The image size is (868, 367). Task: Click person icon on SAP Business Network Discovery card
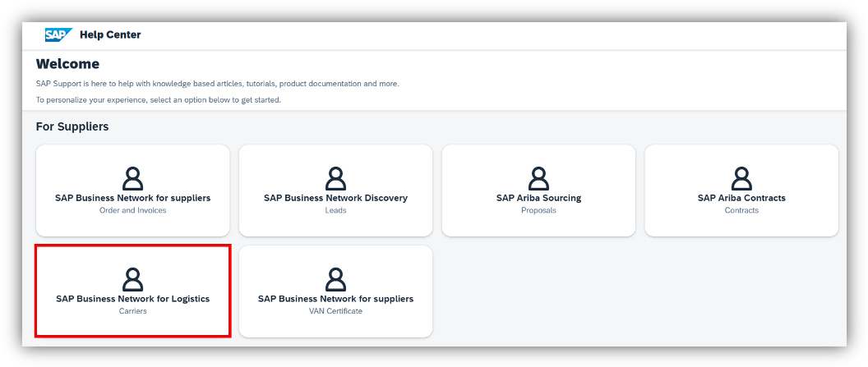(x=335, y=178)
